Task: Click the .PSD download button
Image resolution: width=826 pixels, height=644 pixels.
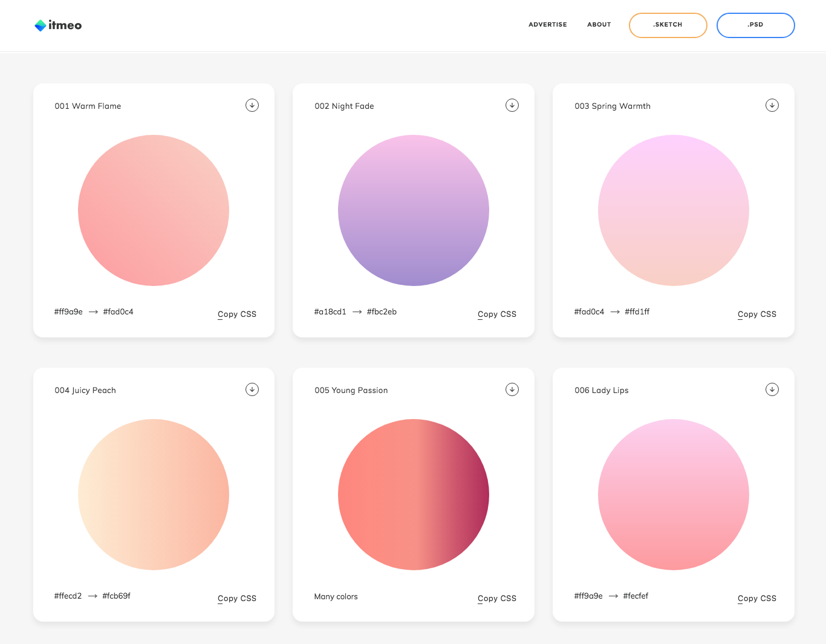Action: click(x=755, y=25)
